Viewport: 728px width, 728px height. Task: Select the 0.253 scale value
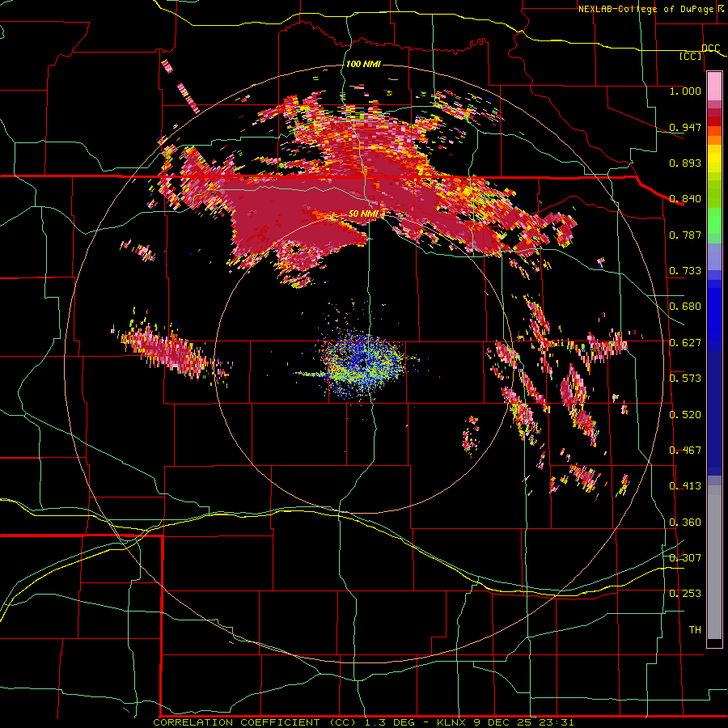[685, 594]
